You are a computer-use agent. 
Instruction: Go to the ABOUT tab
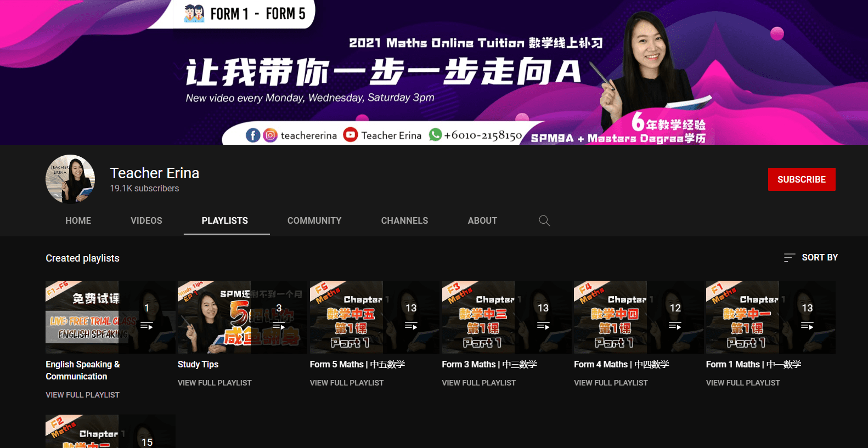pyautogui.click(x=482, y=220)
